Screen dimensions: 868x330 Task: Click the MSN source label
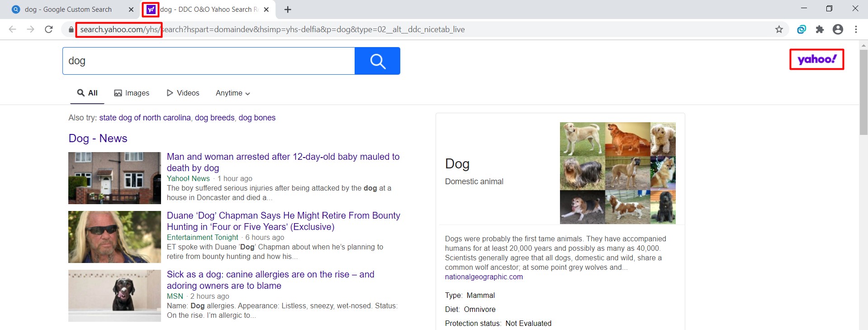175,297
